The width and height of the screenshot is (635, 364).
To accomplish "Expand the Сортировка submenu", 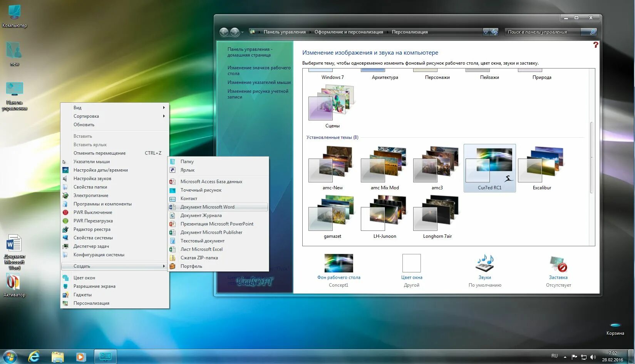I will point(115,116).
